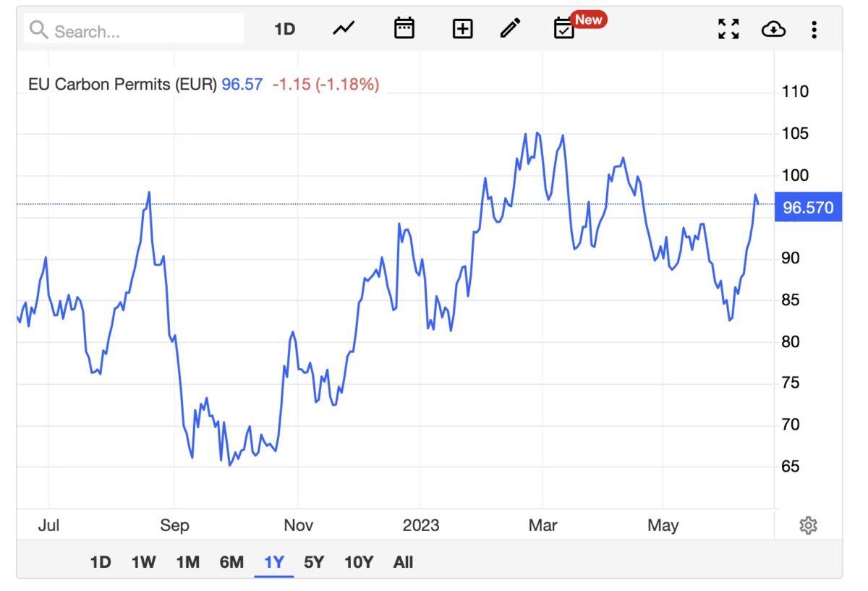The width and height of the screenshot is (868, 591).
Task: Select the pencil drawing tool icon
Action: tap(510, 28)
